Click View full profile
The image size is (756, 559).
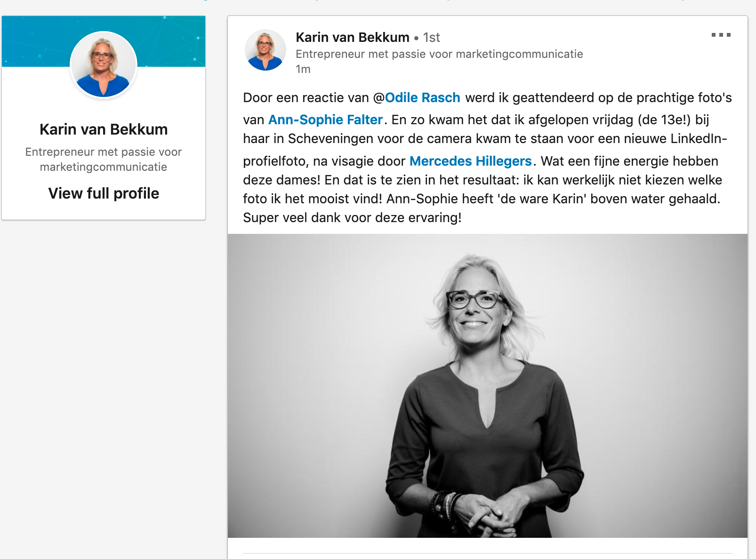point(104,193)
